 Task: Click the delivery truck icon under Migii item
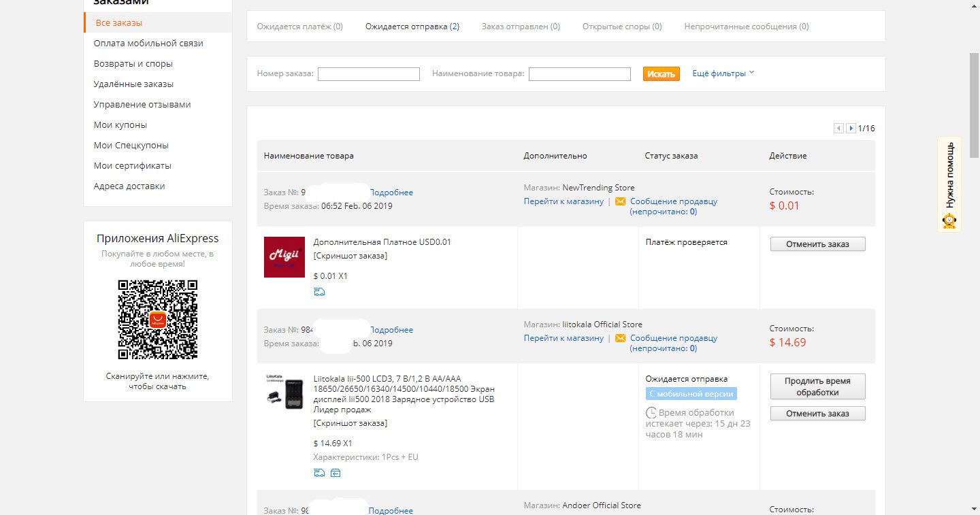(319, 292)
